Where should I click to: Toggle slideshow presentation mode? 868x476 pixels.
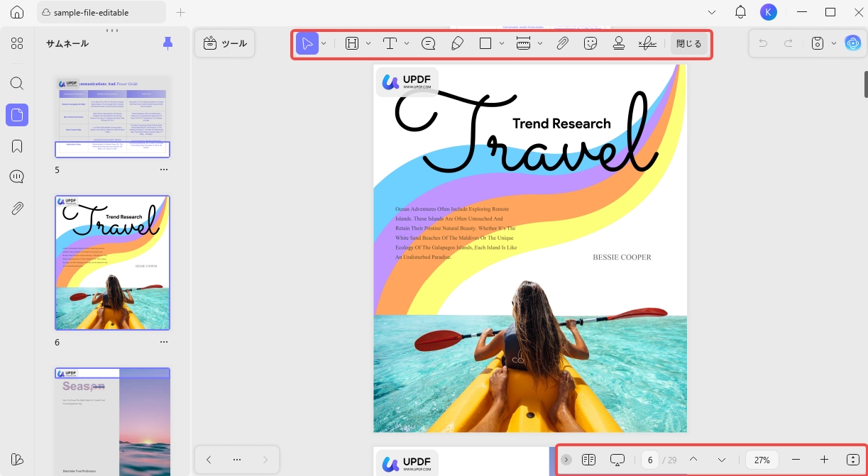[617, 460]
